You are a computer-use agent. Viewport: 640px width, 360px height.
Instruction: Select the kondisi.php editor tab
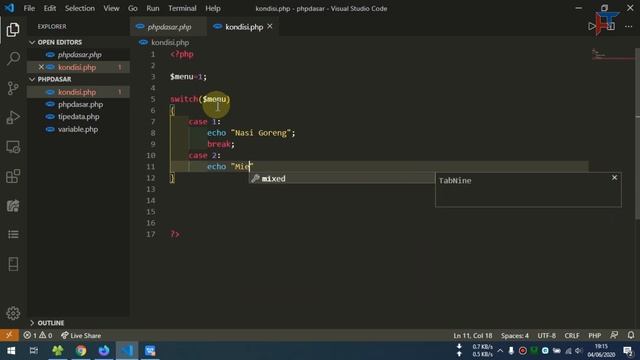pos(244,27)
